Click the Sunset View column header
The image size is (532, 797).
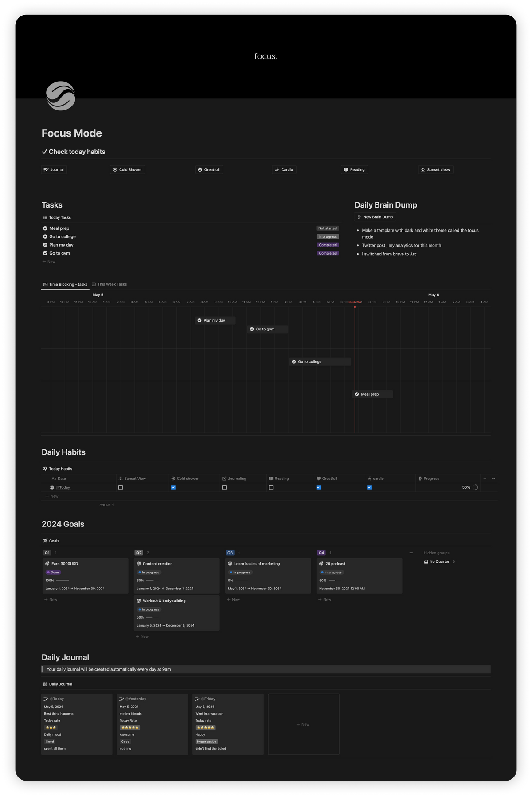[x=142, y=479]
